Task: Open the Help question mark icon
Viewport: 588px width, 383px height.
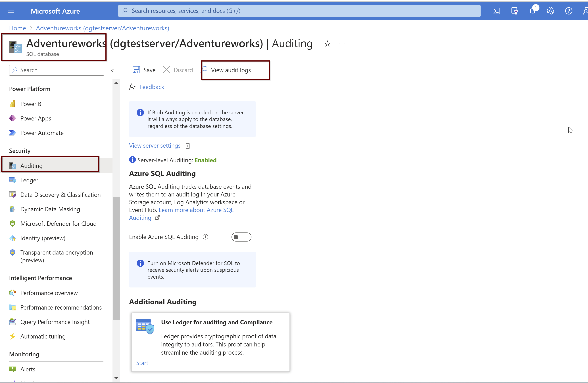Action: coord(569,11)
